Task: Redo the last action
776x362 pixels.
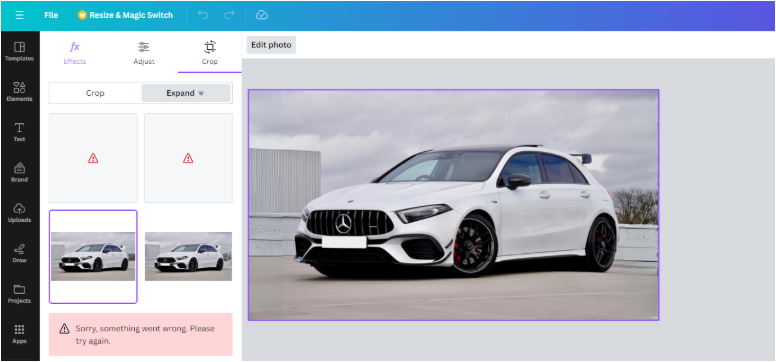Action: pyautogui.click(x=229, y=15)
